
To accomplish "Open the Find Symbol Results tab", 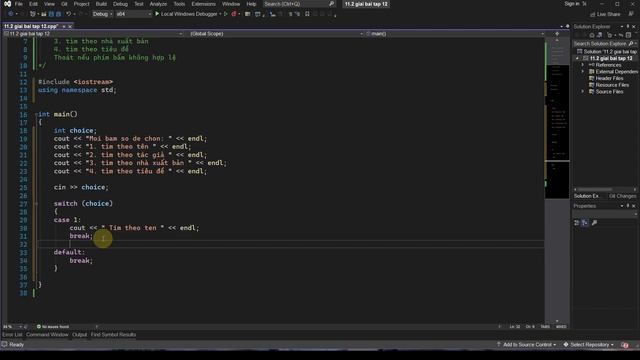I will 113,335.
